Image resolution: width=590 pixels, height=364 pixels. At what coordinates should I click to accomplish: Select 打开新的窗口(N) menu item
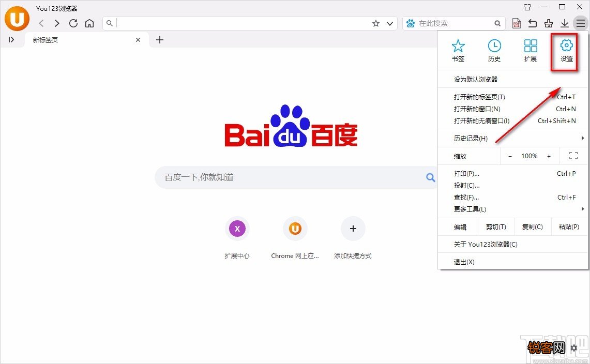(512, 109)
